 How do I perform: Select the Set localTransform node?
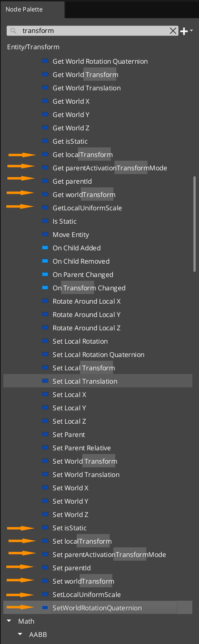click(82, 541)
